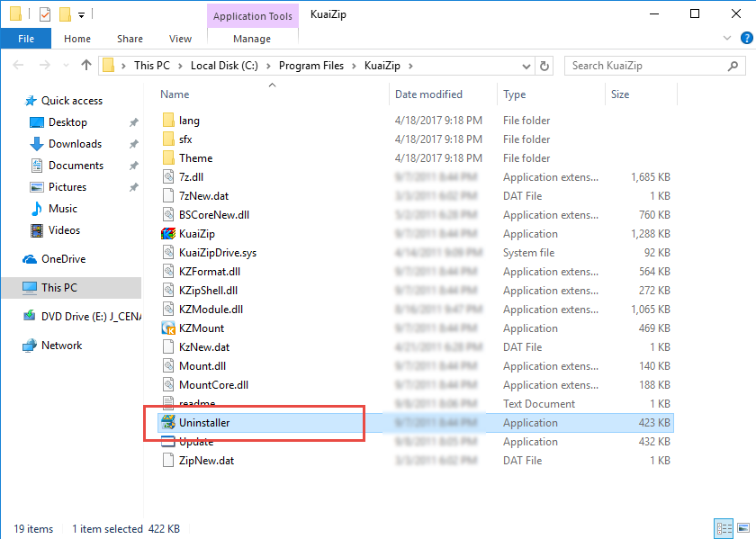Click the search magnifier icon

coord(733,66)
